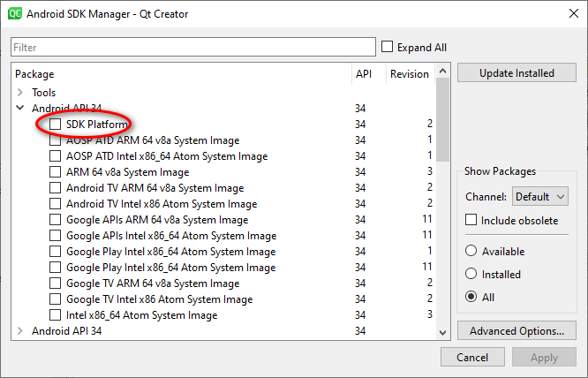Check Google Play Intel x86_64 image revision 1
588x378 pixels.
coord(55,251)
